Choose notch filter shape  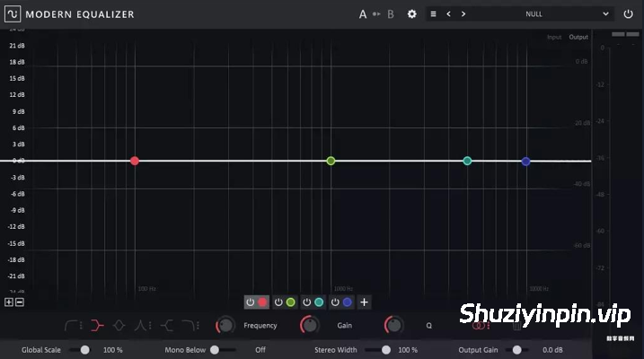pyautogui.click(x=140, y=326)
